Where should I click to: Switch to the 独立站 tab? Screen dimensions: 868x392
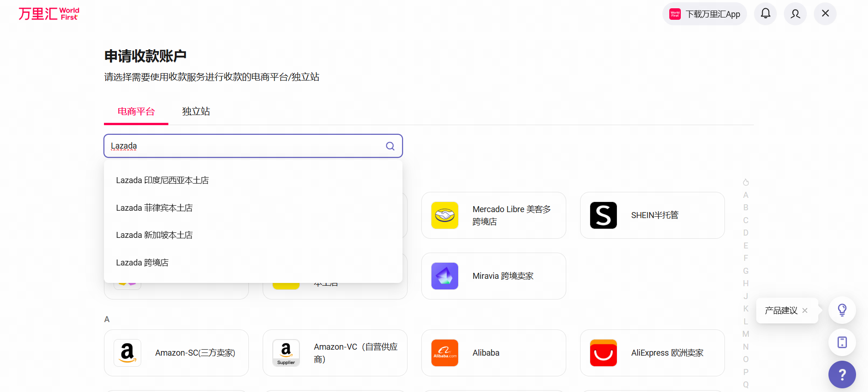(196, 111)
